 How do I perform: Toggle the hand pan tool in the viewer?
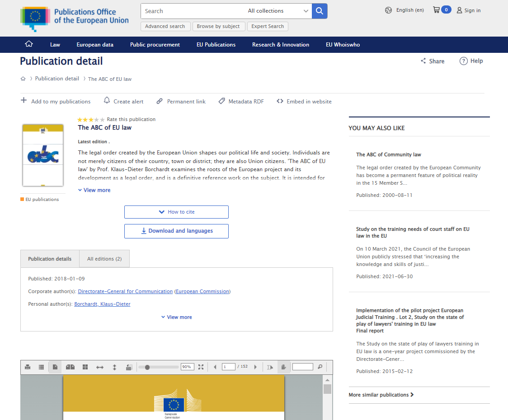pos(284,367)
